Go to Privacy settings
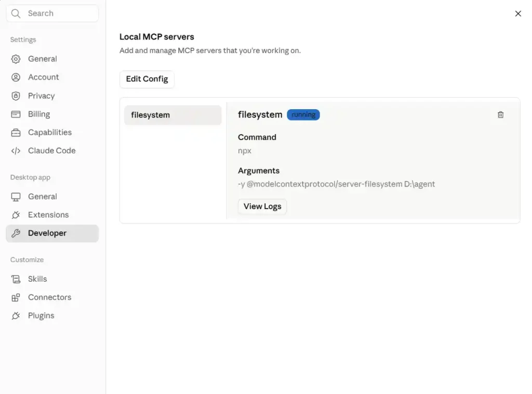The image size is (532, 394). point(52,96)
